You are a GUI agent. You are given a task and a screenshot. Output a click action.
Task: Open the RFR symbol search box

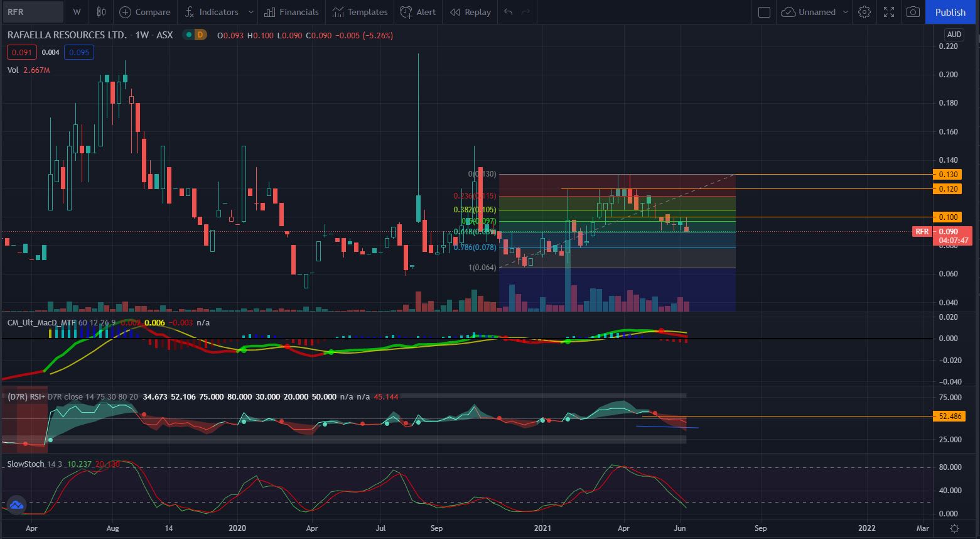point(33,12)
